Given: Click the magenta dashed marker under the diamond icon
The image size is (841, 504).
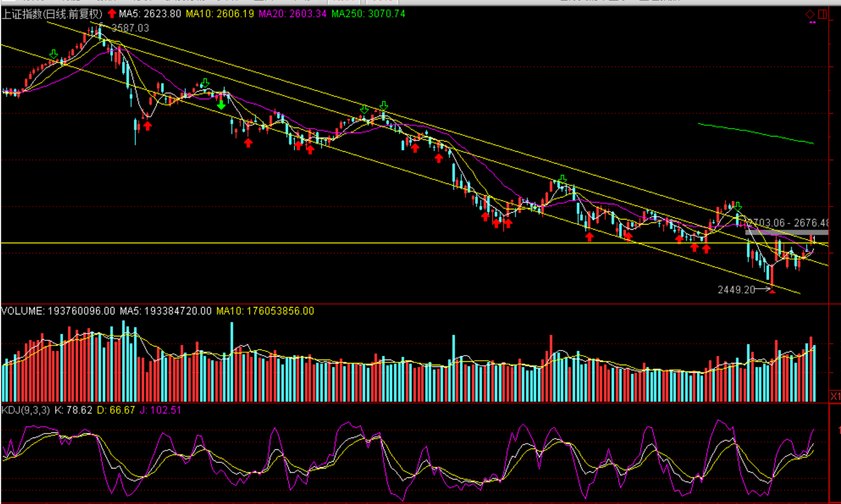Looking at the screenshot, I should click(x=813, y=23).
